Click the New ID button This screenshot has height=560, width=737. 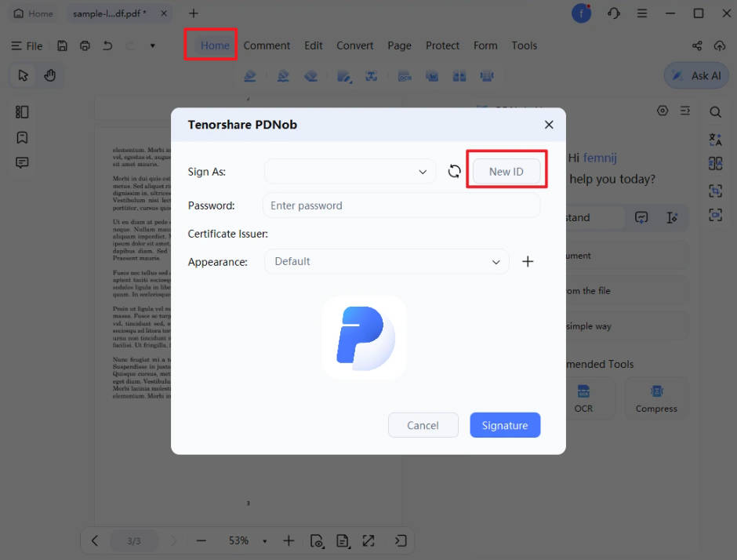[506, 172]
